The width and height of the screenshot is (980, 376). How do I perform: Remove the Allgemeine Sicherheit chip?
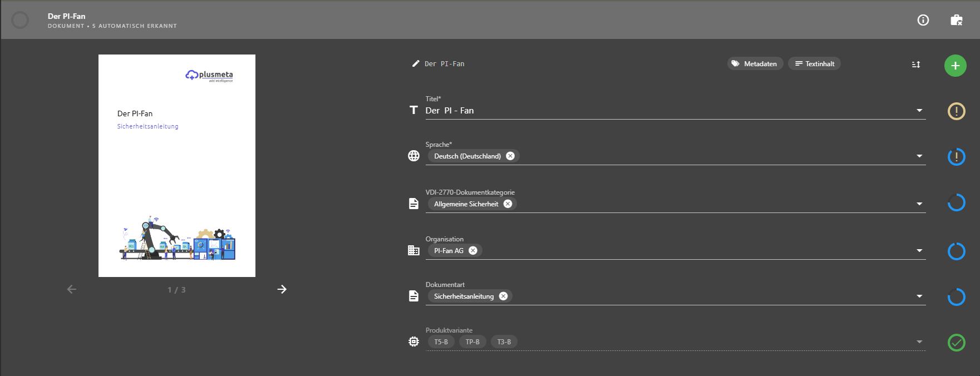click(508, 204)
